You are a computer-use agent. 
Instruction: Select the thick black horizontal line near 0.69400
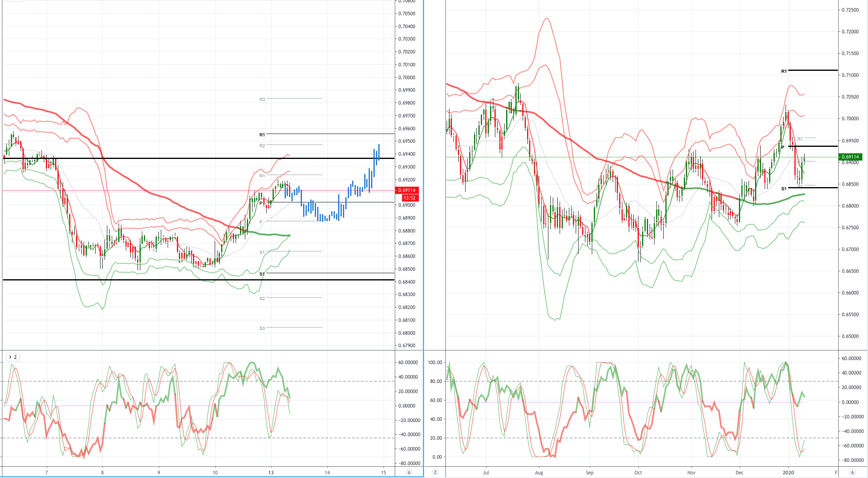198,158
